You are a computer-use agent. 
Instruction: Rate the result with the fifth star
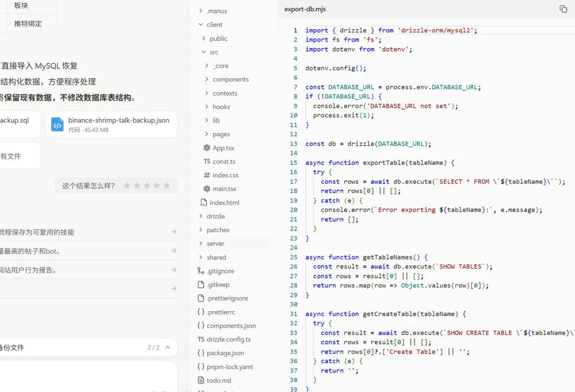pos(167,185)
